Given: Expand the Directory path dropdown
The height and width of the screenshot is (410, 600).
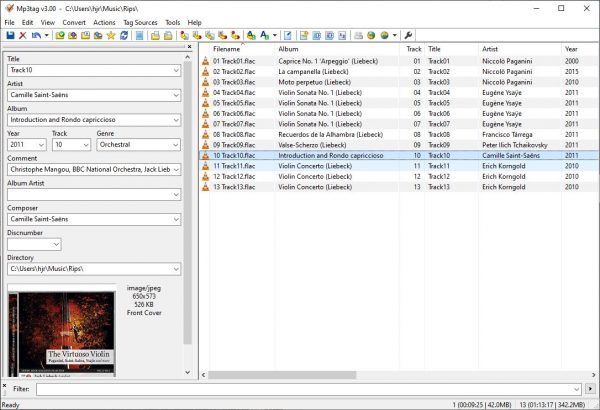Looking at the screenshot, I should pos(176,269).
